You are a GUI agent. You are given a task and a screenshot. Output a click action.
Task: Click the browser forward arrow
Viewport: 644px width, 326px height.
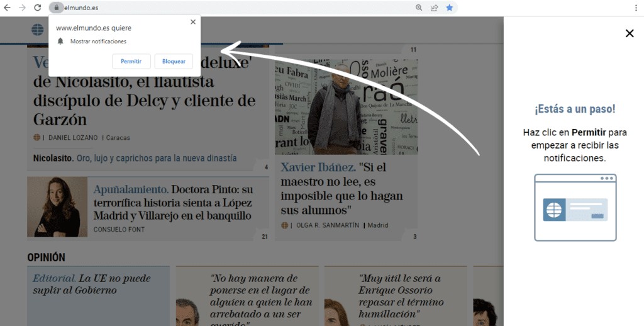point(22,8)
